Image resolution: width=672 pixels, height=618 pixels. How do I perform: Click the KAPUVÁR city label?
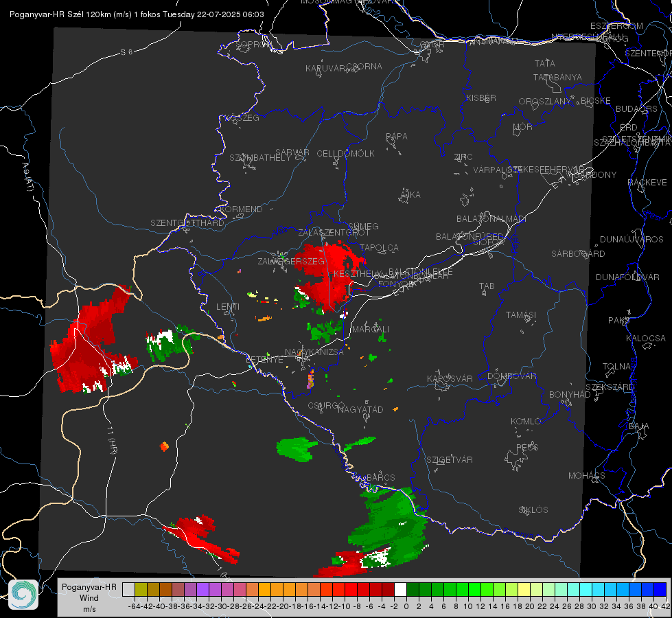pyautogui.click(x=326, y=69)
